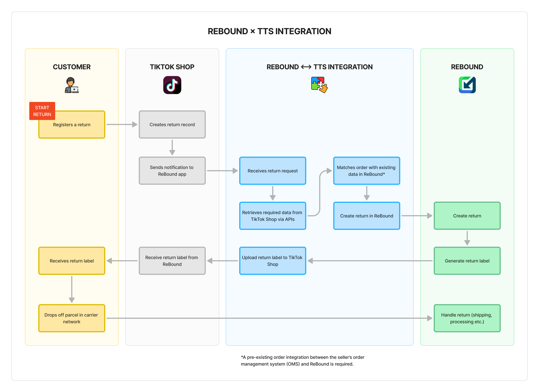Click Matches order with existing data box
Viewport: 539px width, 392px height.
pos(366,171)
